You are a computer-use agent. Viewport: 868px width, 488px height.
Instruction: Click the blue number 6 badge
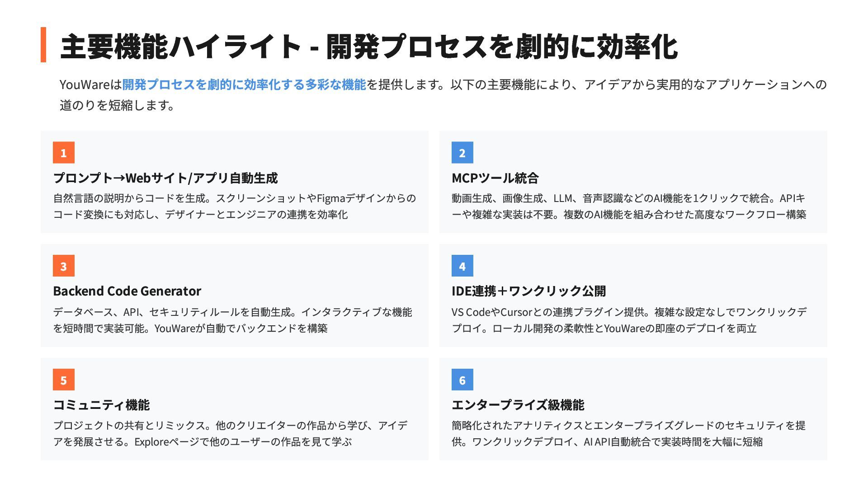(462, 380)
